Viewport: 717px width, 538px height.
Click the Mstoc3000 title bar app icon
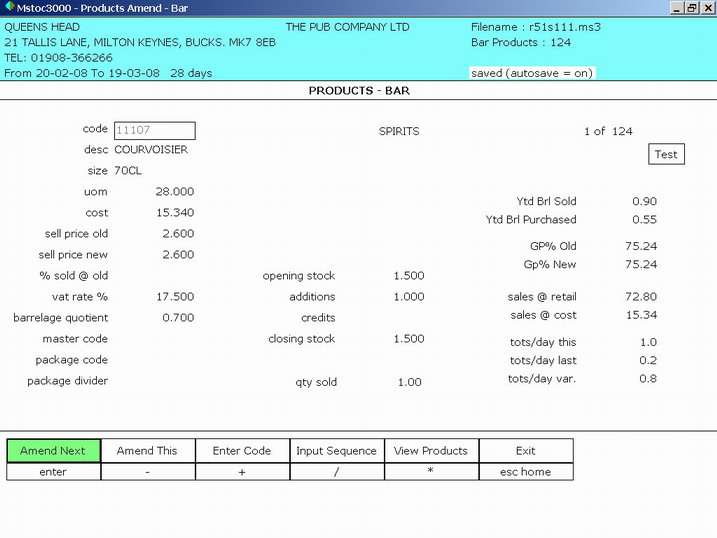pyautogui.click(x=8, y=8)
